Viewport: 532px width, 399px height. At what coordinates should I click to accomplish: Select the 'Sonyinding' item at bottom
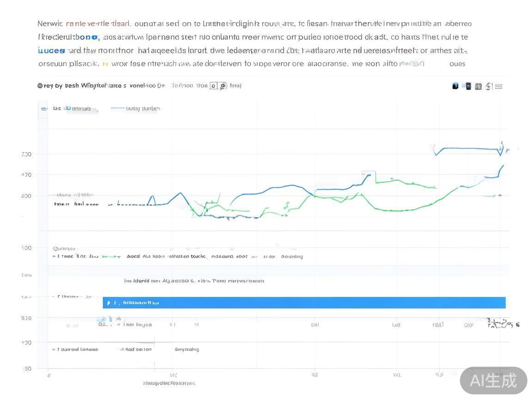187,350
